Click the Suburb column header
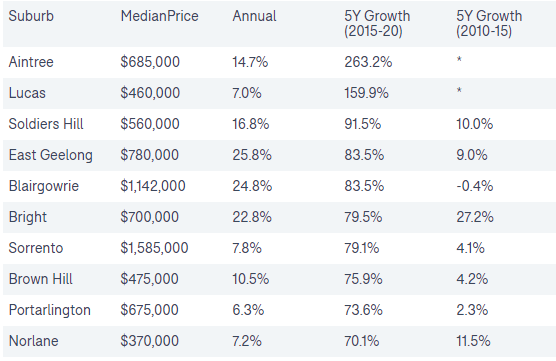 (31, 16)
